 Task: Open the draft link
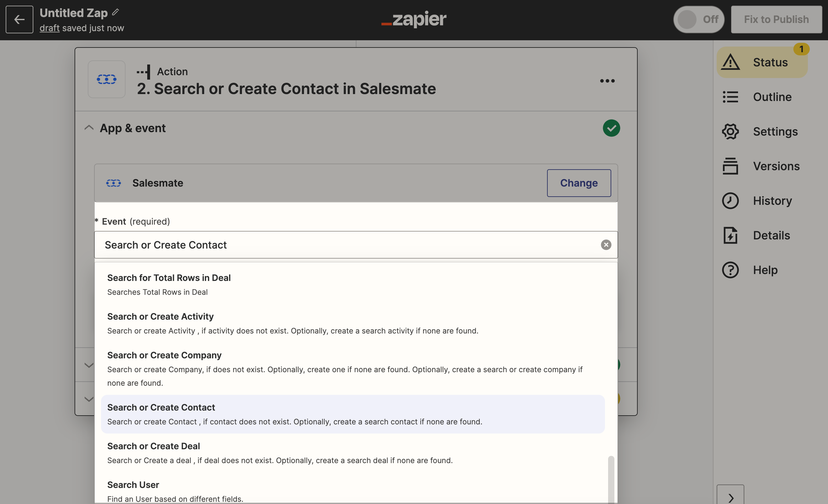49,28
